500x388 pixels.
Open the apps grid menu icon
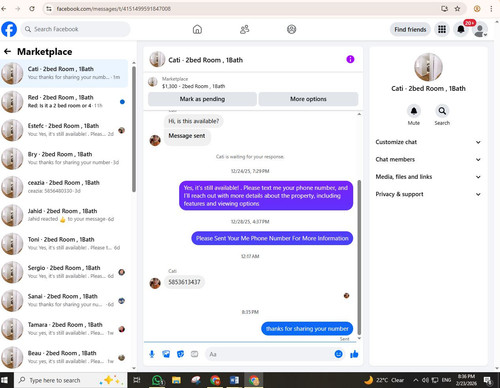442,29
